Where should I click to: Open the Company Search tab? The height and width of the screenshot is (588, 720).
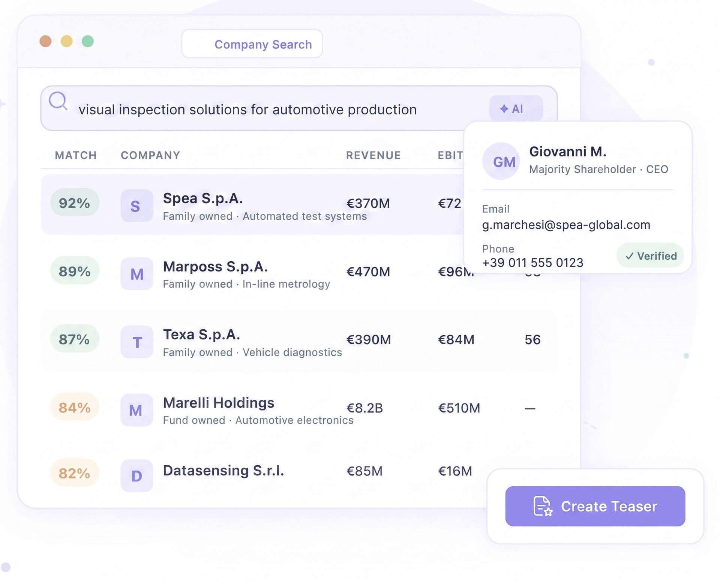(x=252, y=44)
